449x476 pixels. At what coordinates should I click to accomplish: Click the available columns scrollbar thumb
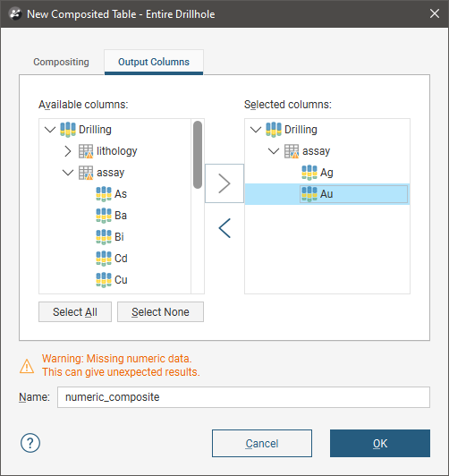pyautogui.click(x=198, y=155)
